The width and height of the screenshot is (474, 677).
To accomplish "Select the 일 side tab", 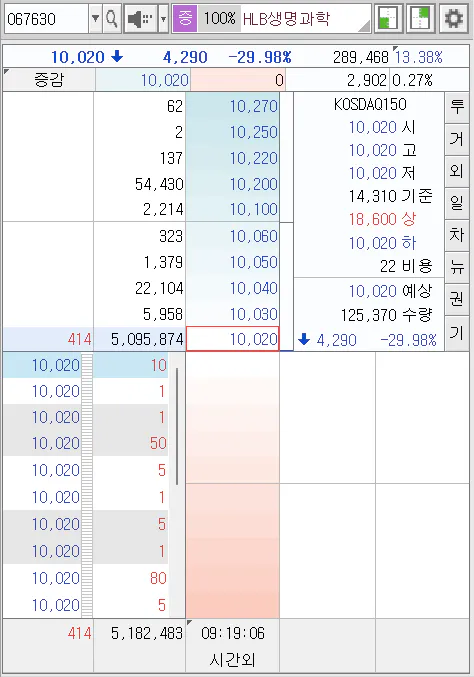I will [456, 203].
